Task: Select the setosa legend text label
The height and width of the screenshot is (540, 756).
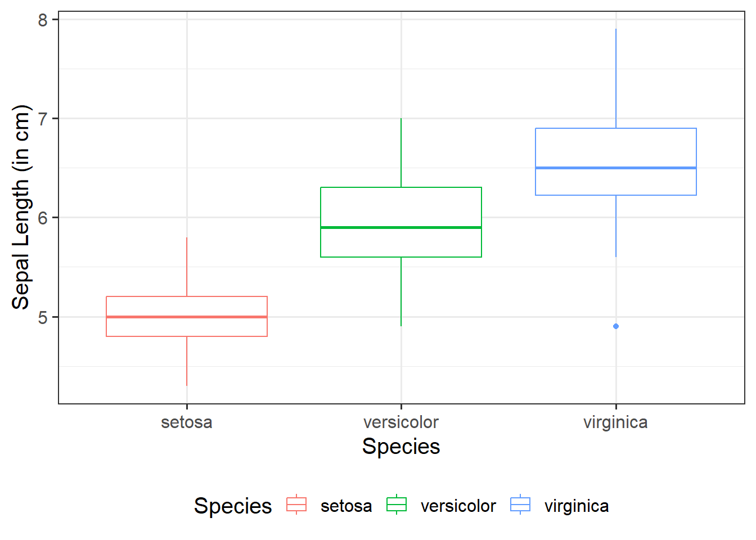Action: 346,506
